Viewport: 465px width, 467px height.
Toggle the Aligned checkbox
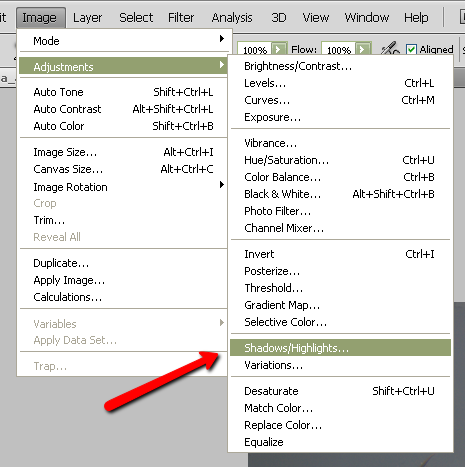click(411, 49)
